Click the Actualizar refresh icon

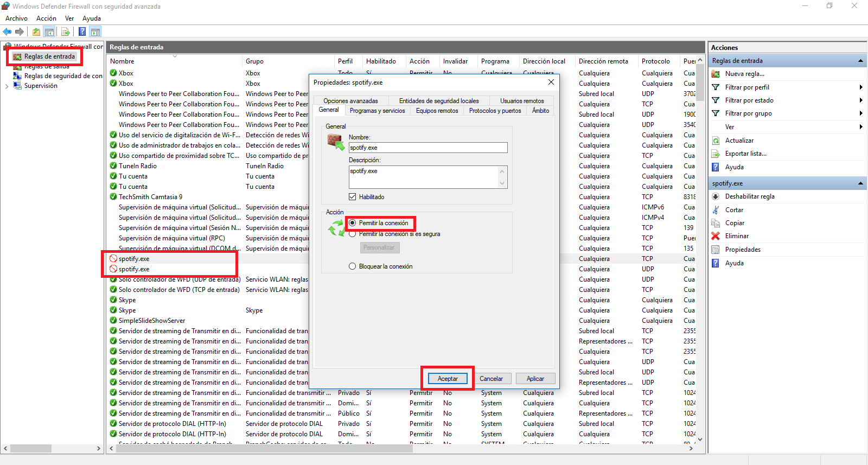pos(716,141)
